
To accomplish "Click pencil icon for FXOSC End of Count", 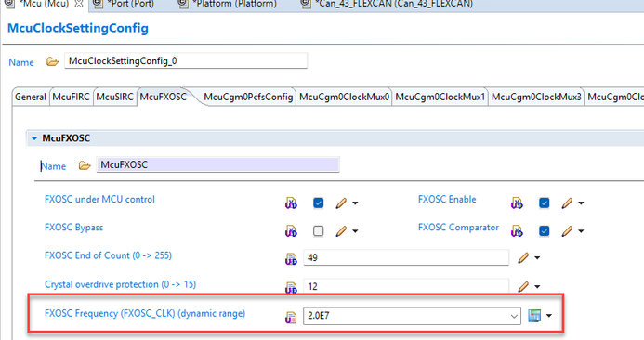I will [x=523, y=258].
